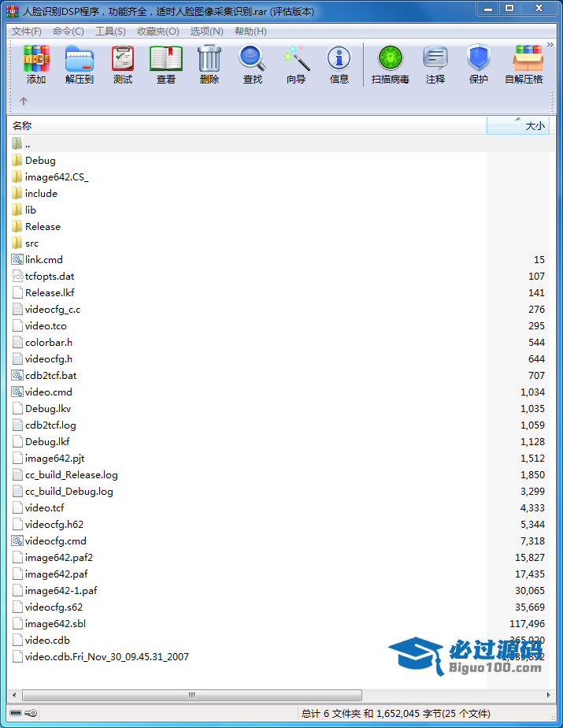Viewport: 563px width, 728px height.
Task: Select the Debug folder
Action: click(281, 161)
